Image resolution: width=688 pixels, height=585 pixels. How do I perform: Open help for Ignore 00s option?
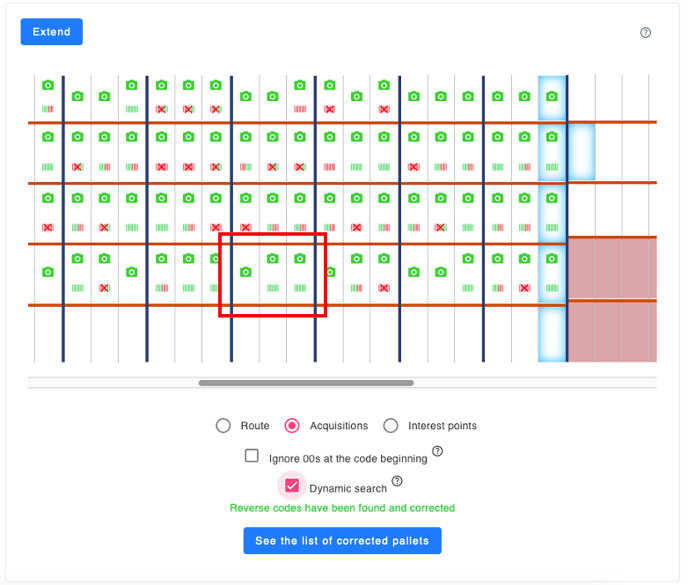tap(437, 452)
